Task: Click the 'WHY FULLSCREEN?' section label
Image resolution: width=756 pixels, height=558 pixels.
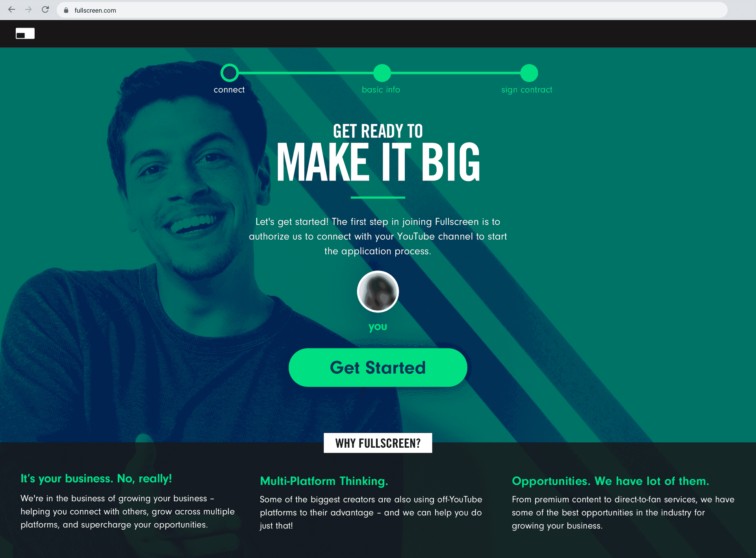Action: 378,443
